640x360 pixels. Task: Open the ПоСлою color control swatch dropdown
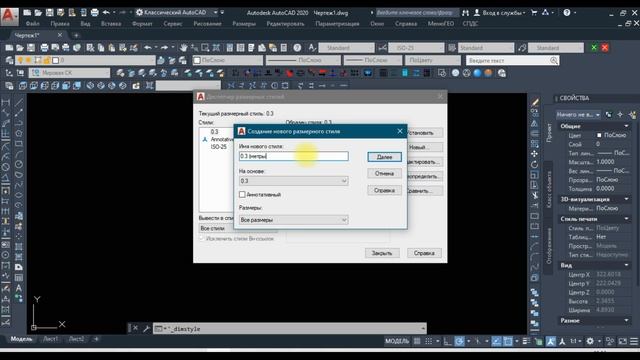(228, 60)
